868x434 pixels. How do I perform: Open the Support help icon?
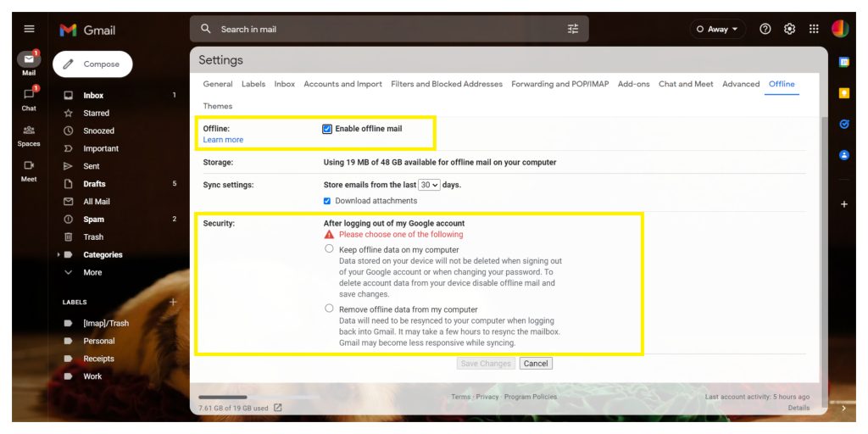click(765, 30)
